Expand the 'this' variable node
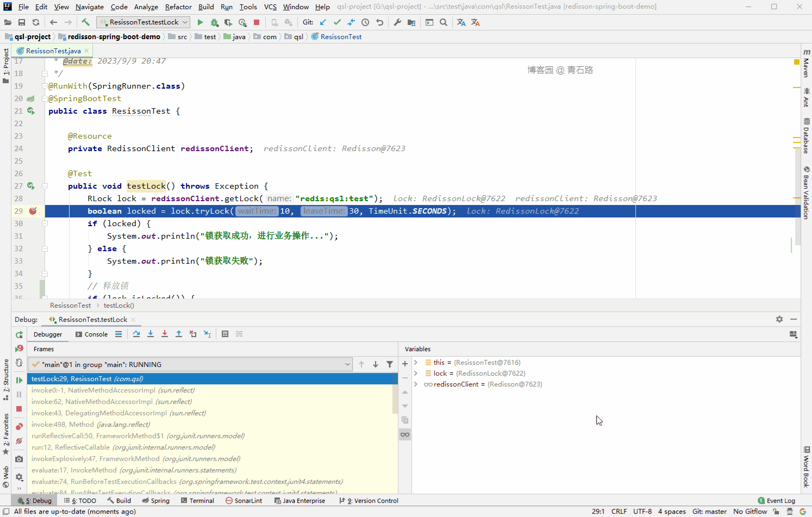 416,362
